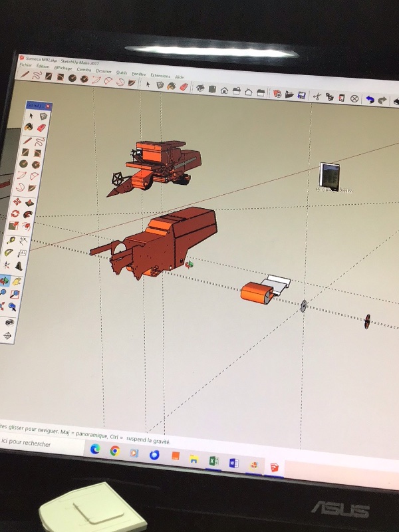
Task: Pick Paint Bucket in the floating palette
Action: coord(29,127)
